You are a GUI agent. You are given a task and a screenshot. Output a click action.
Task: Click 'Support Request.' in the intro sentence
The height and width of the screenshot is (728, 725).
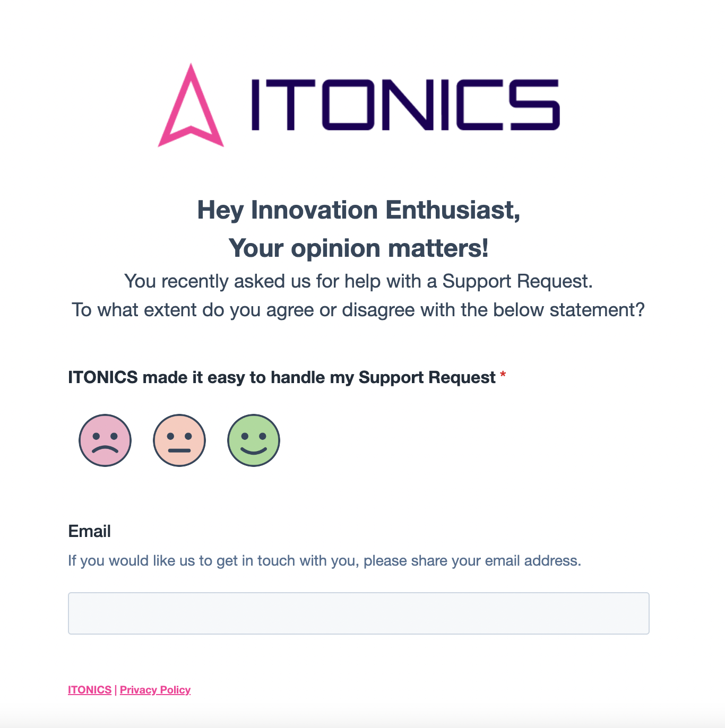click(x=517, y=281)
